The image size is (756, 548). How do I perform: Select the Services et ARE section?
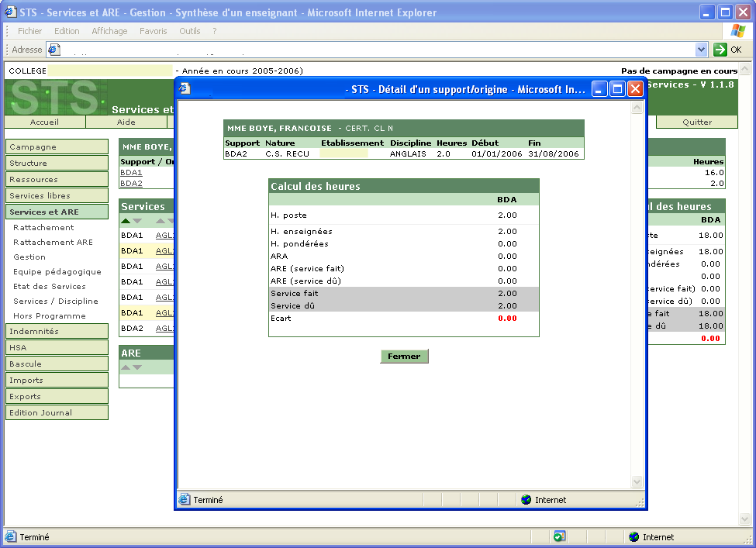coord(57,212)
